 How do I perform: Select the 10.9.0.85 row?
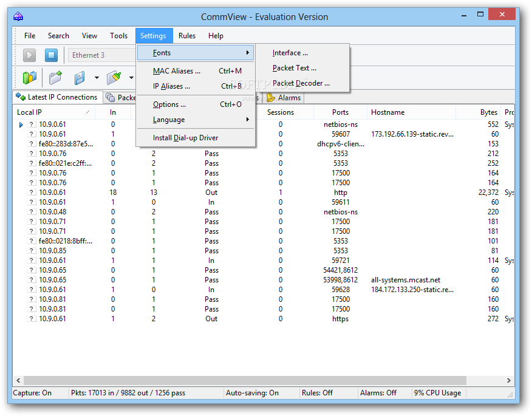click(x=264, y=251)
